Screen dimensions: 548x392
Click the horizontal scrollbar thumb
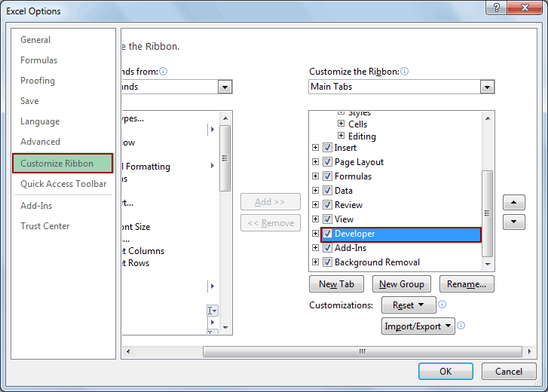tap(363, 351)
